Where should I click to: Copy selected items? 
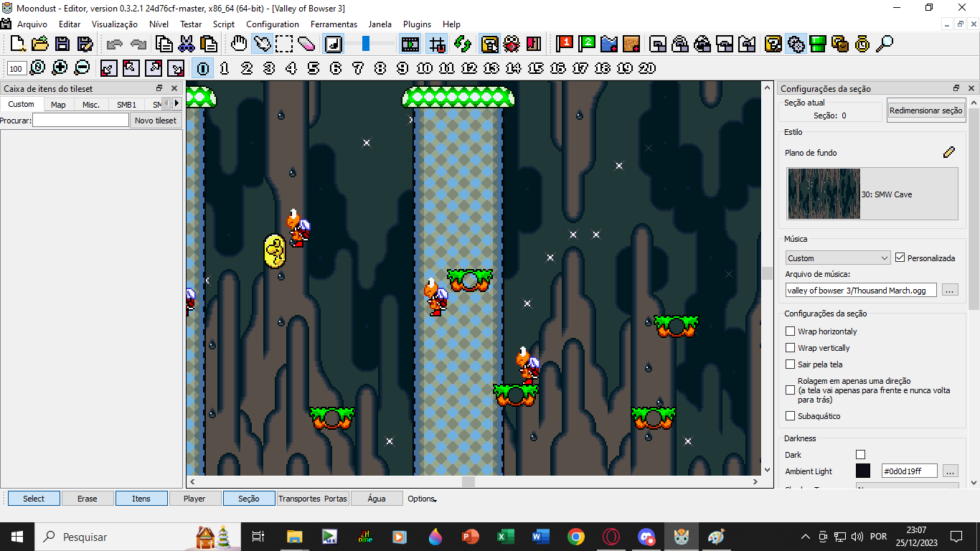pos(164,44)
